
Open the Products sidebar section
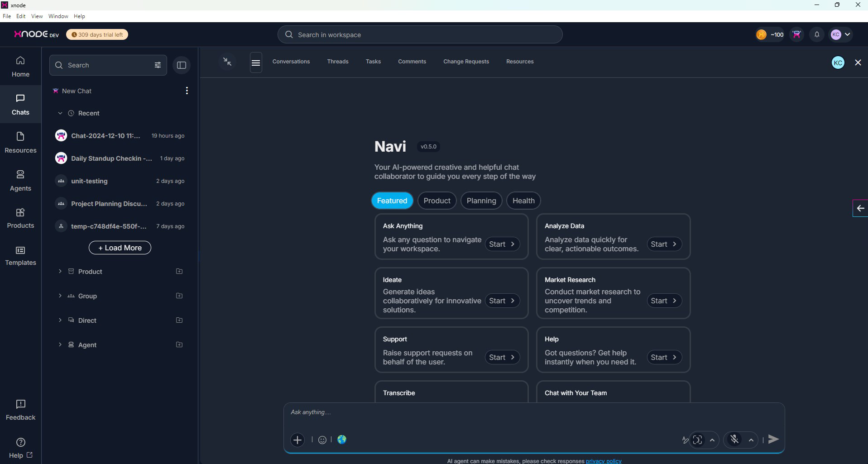pos(20,218)
